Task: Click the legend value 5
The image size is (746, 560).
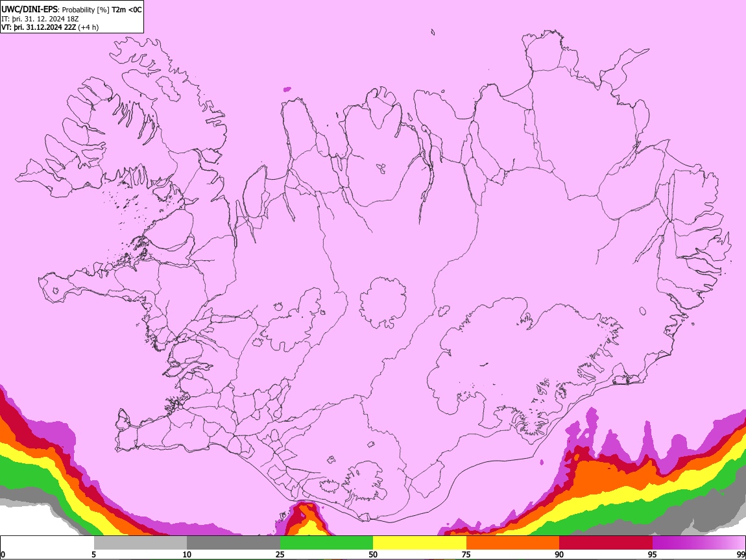Action: (x=93, y=554)
